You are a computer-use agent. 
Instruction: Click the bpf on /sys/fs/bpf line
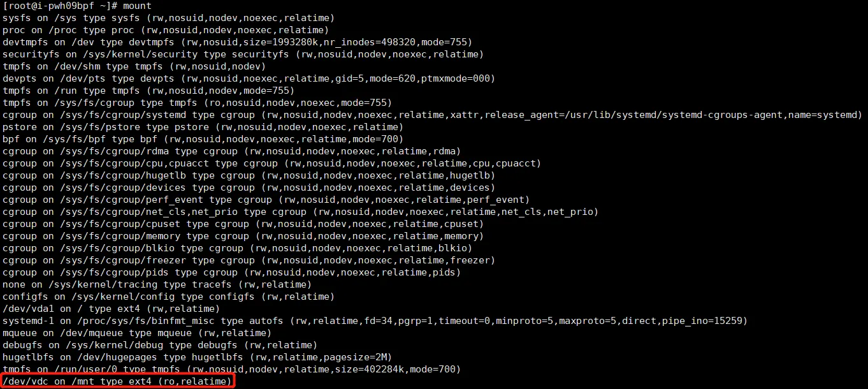(203, 139)
